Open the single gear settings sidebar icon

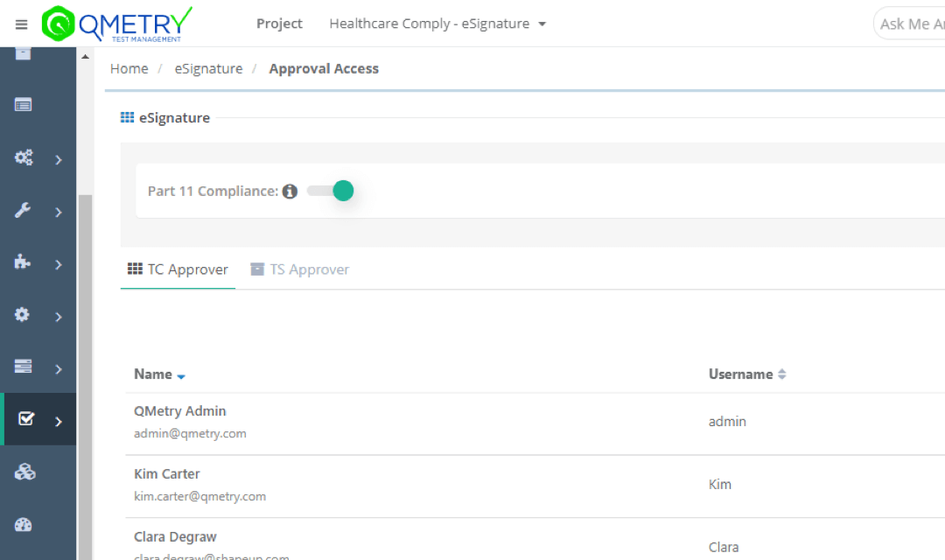22,315
